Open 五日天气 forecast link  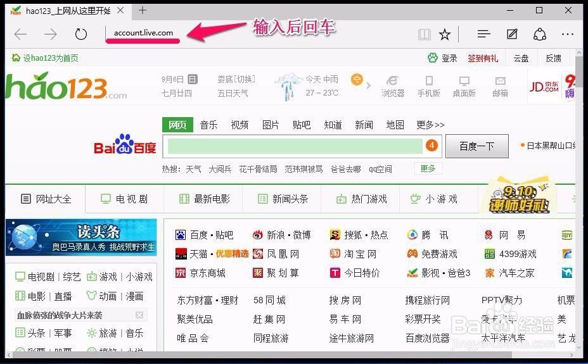pos(233,93)
